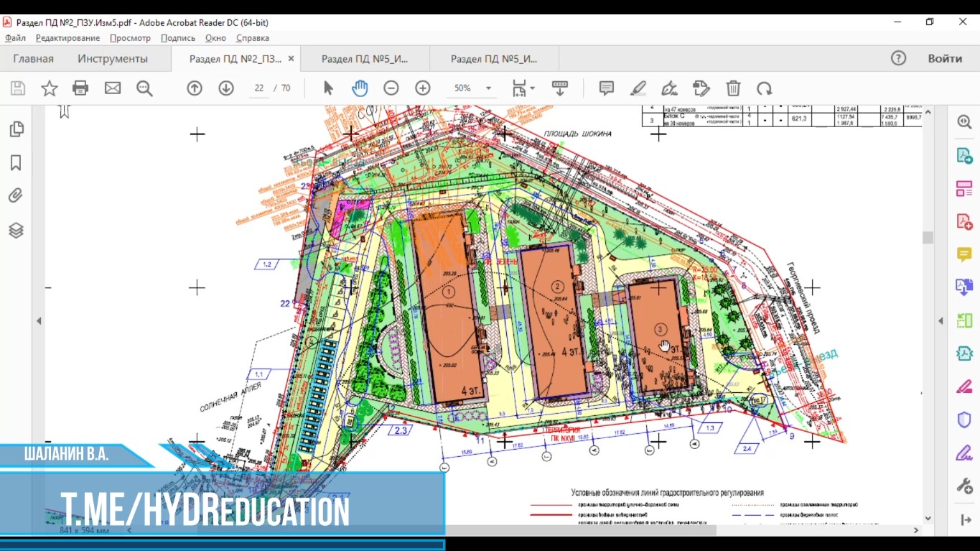Click the Save file icon

coord(18,88)
